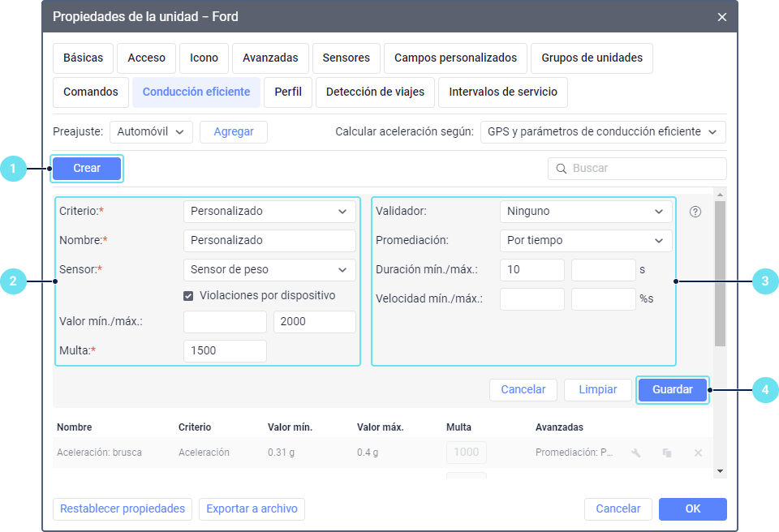Select the Avanzadas tab
779x532 pixels.
(x=270, y=58)
